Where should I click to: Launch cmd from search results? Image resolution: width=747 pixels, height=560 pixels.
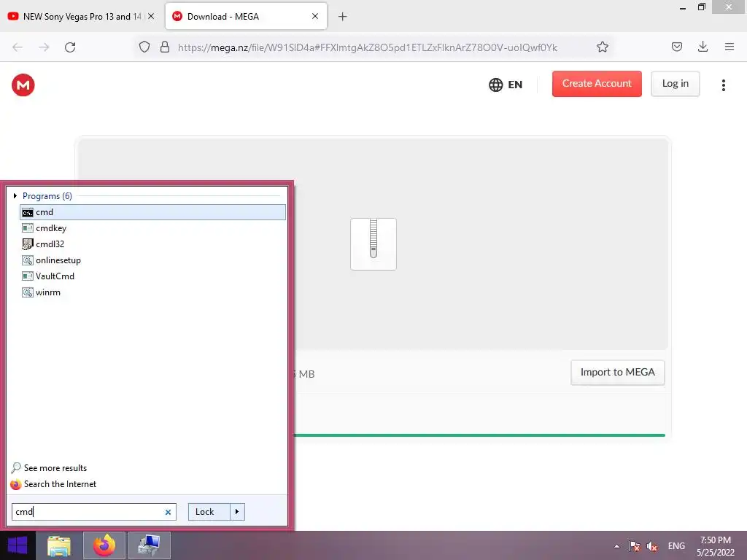152,212
